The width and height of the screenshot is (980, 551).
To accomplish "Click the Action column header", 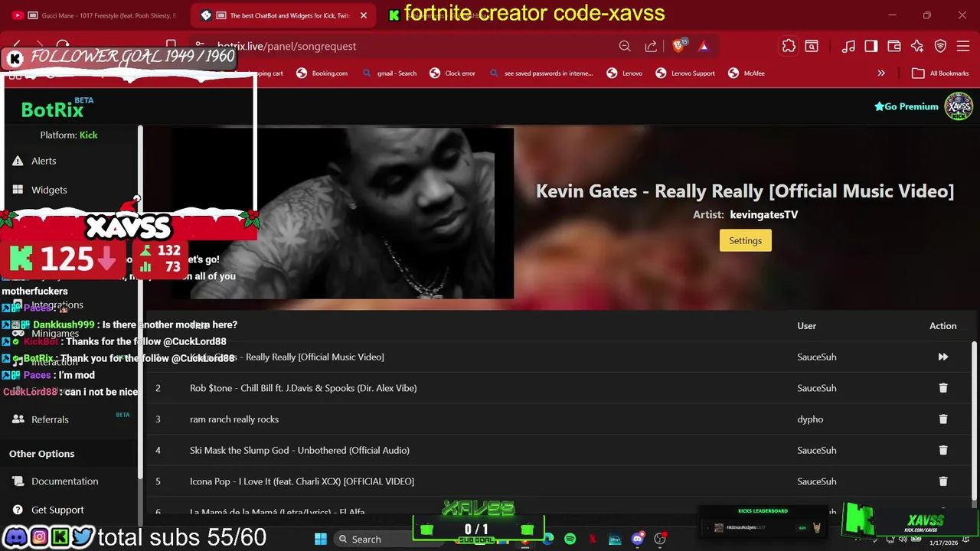I will (x=943, y=326).
